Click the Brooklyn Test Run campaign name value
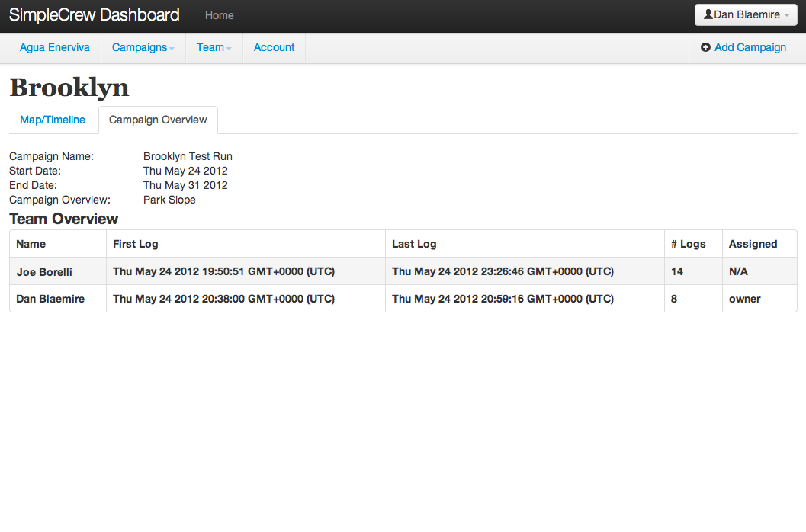The image size is (806, 532). (x=188, y=156)
